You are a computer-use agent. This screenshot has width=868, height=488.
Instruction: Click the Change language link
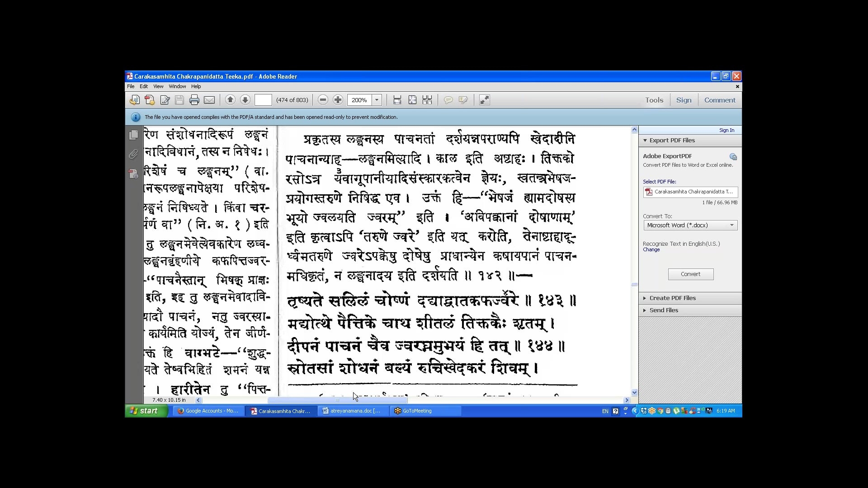coord(651,250)
